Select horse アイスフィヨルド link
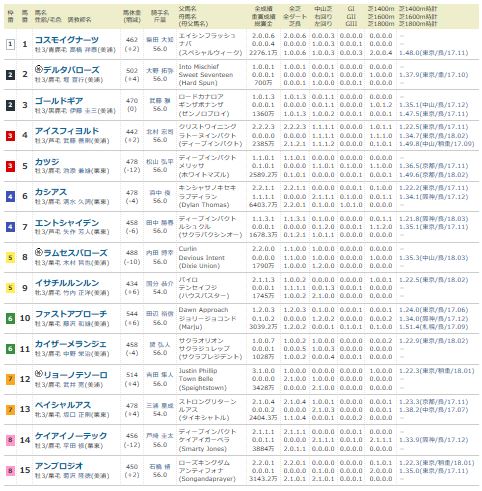The height and width of the screenshot is (491, 482). tap(67, 131)
